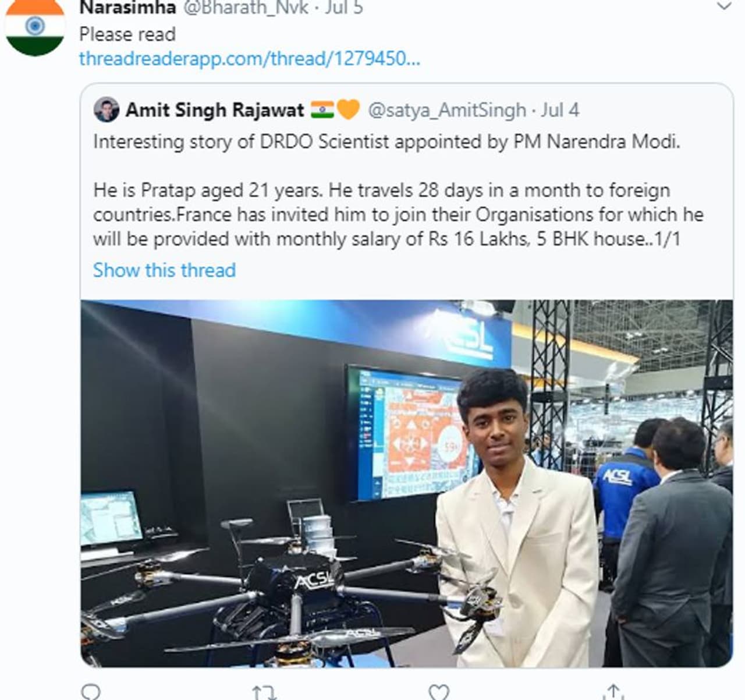The height and width of the screenshot is (700, 745).
Task: Click the Show this thread link
Action: [x=164, y=270]
